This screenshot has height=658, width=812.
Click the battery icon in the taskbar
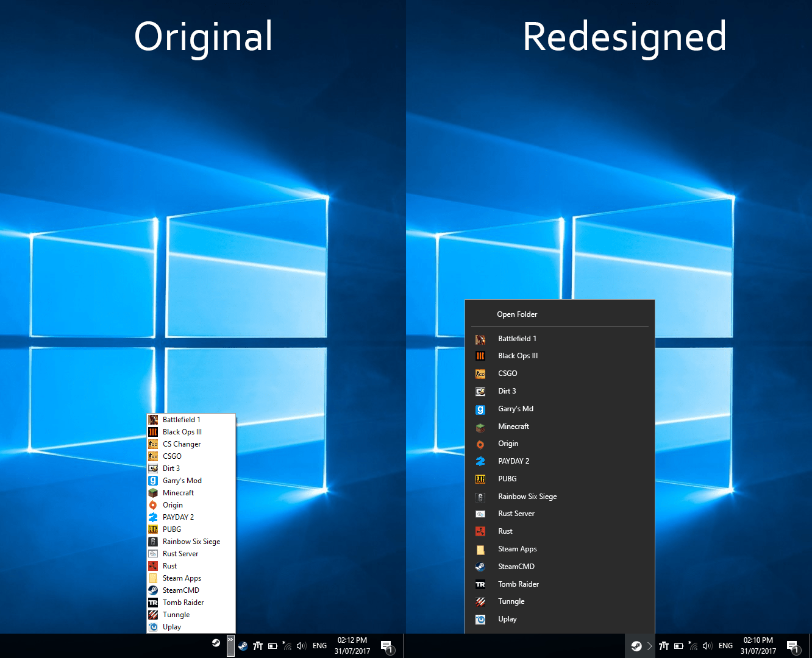[x=678, y=645]
